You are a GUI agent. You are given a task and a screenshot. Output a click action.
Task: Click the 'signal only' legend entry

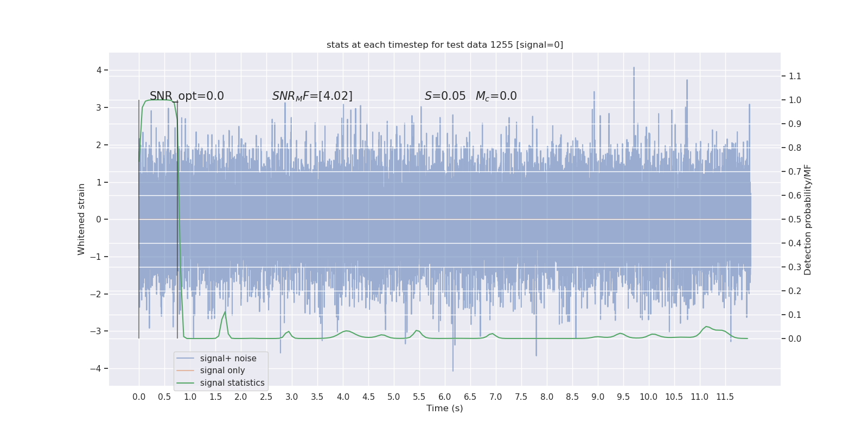point(222,371)
